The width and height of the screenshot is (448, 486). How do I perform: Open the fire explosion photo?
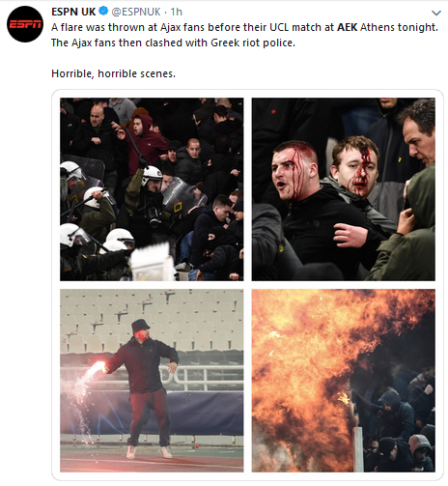click(x=344, y=381)
